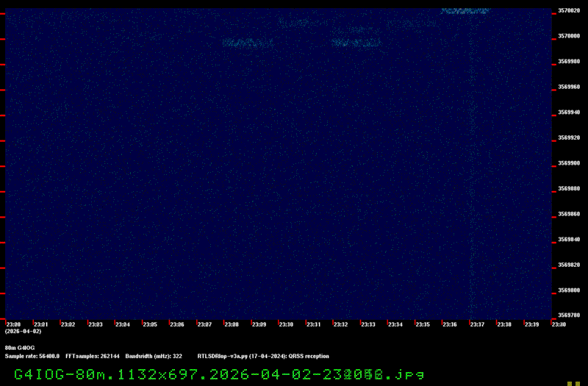The width and height of the screenshot is (588, 386).
Task: Select the 23:30 time tick label
Action: pos(559,324)
